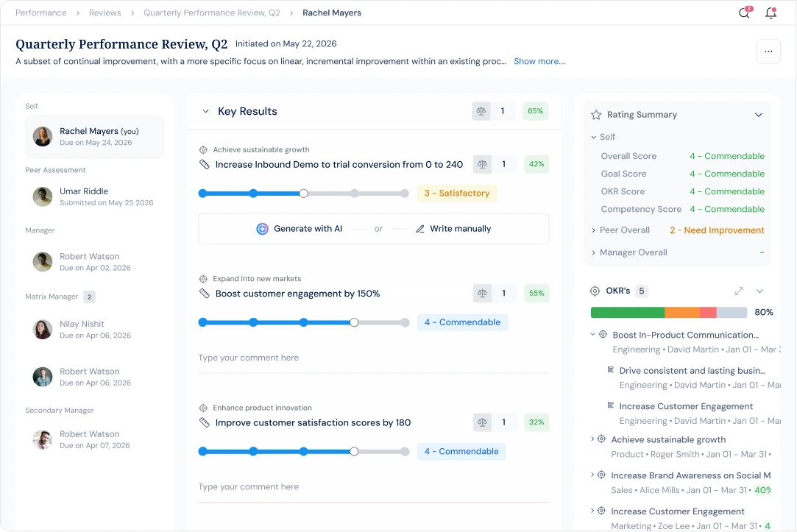Click the OKR's count badge 5
The image size is (797, 532).
click(x=642, y=291)
